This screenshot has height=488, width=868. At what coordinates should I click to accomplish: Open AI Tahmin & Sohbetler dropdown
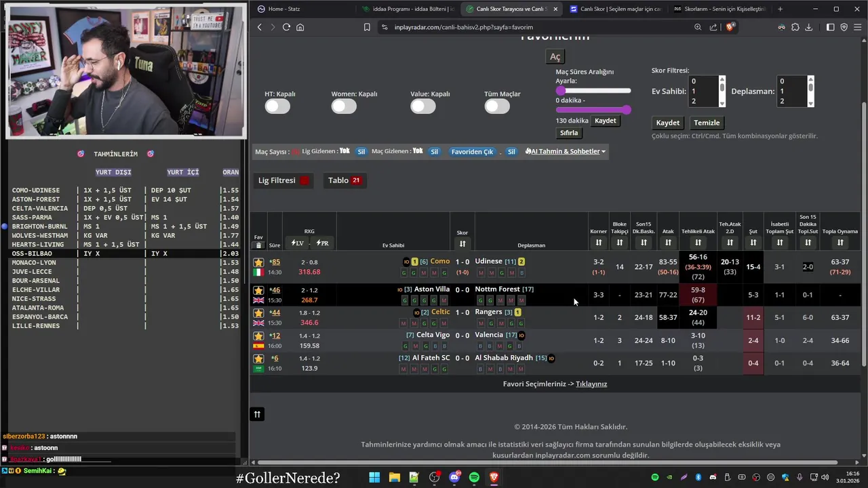click(566, 151)
